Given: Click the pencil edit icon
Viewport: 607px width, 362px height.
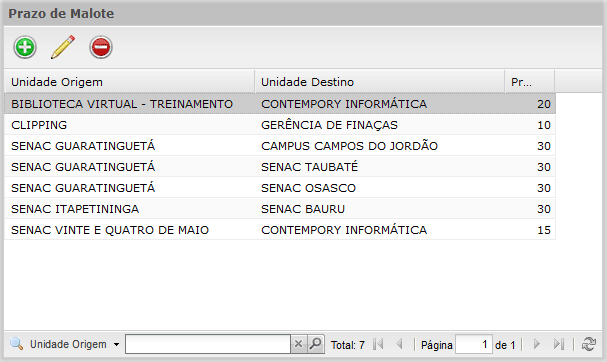Looking at the screenshot, I should point(63,47).
